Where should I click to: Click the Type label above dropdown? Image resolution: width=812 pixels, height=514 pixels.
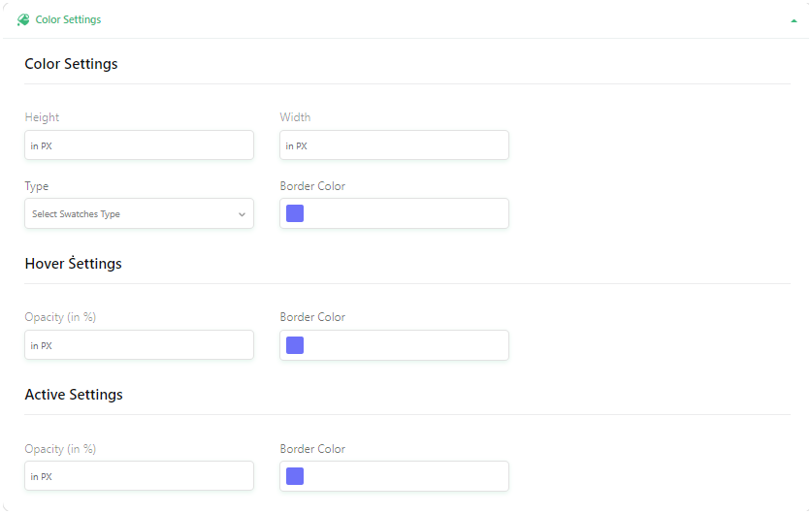click(37, 186)
